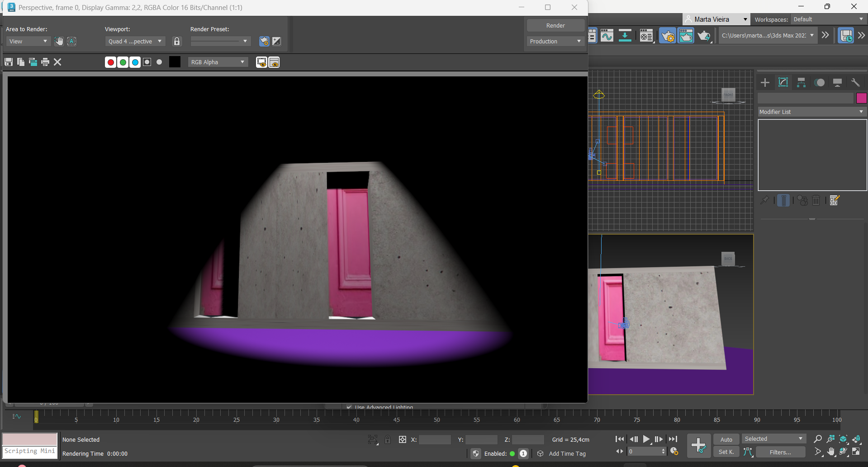Print the rendered image
The image size is (868, 467).
pyautogui.click(x=45, y=62)
